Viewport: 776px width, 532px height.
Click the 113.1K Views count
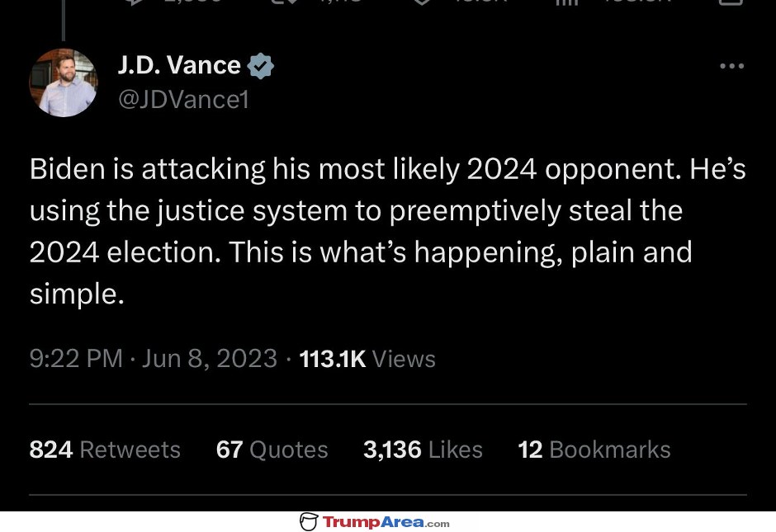click(367, 359)
